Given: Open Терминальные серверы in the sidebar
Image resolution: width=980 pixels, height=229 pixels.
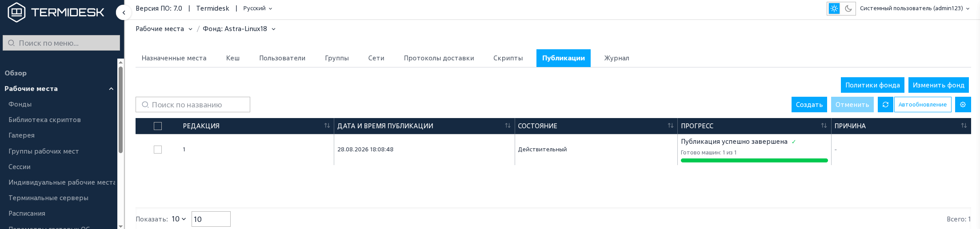Looking at the screenshot, I should pyautogui.click(x=48, y=198).
